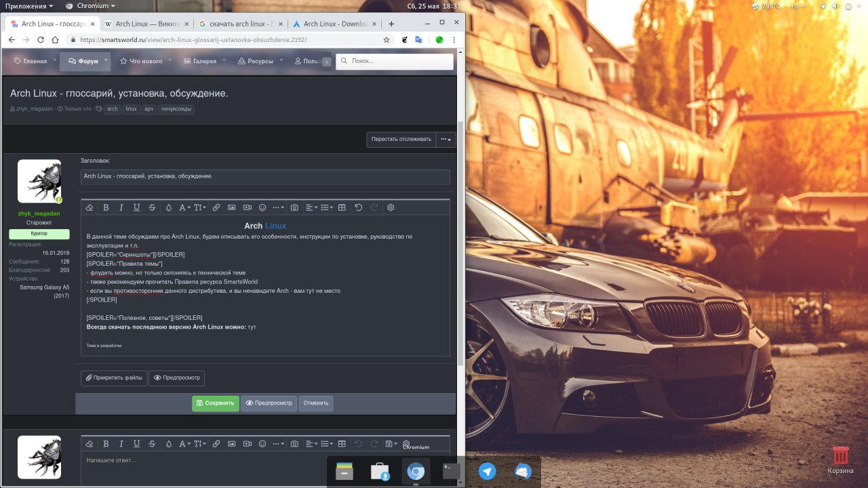This screenshot has height=488, width=868.
Task: Open the font size dropdown in the post editor
Action: coord(200,207)
